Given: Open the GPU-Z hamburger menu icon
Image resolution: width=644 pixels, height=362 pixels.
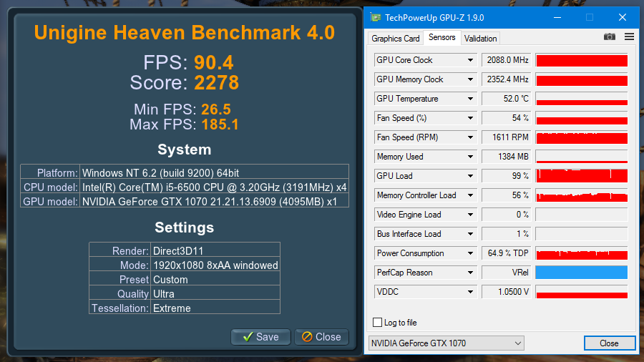Looking at the screenshot, I should pos(629,37).
